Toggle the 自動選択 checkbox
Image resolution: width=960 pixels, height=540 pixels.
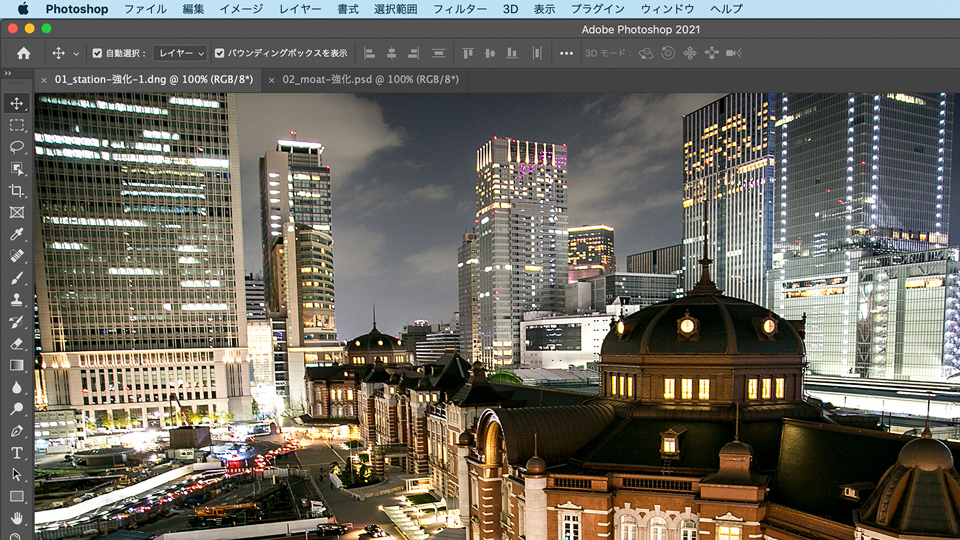point(97,53)
